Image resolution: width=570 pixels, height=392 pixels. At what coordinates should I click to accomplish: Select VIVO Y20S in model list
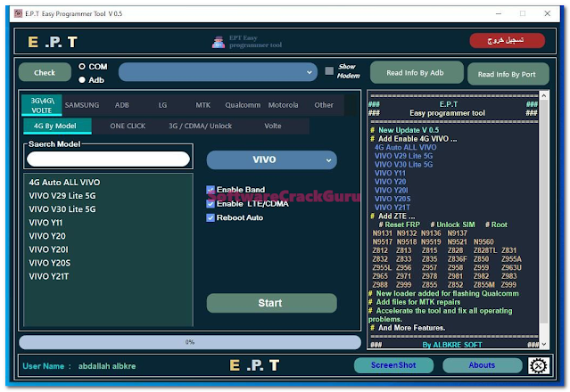pos(49,263)
